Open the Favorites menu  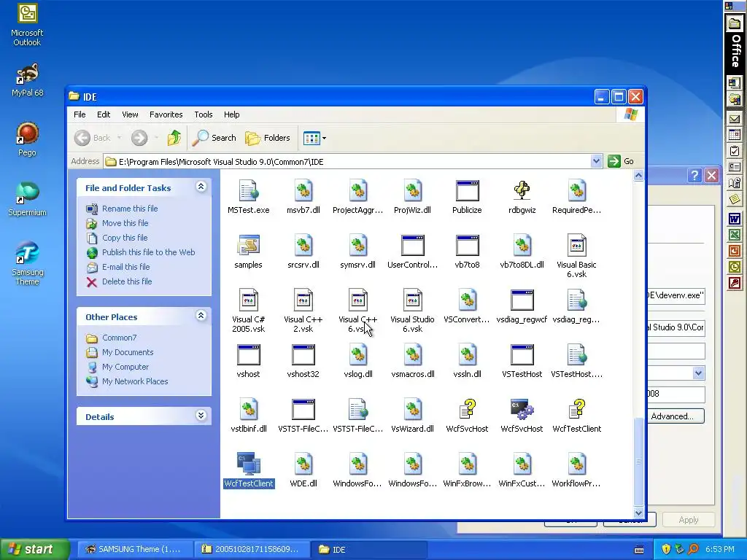(x=166, y=114)
